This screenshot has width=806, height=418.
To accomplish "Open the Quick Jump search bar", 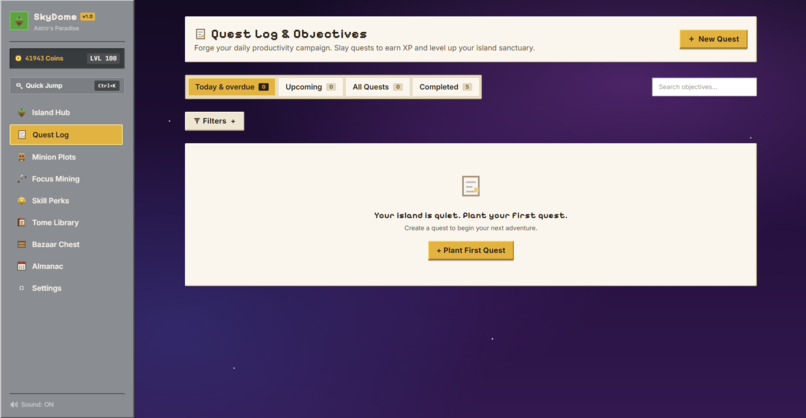I will [x=67, y=86].
